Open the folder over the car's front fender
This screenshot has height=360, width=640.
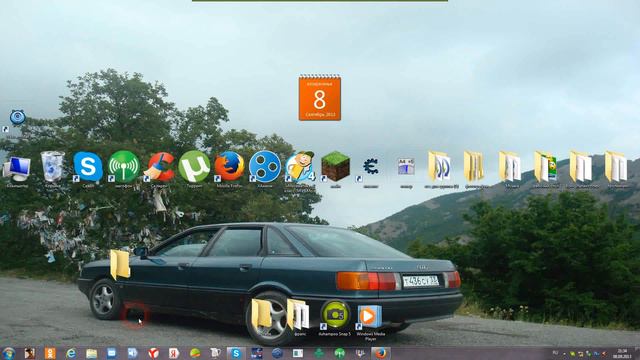tap(120, 264)
